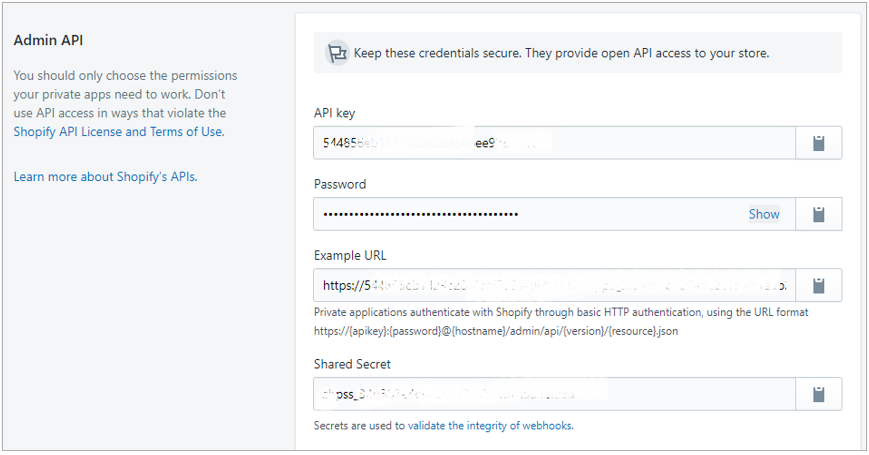
Task: Click the Keep these credentials secure banner text
Action: point(561,53)
